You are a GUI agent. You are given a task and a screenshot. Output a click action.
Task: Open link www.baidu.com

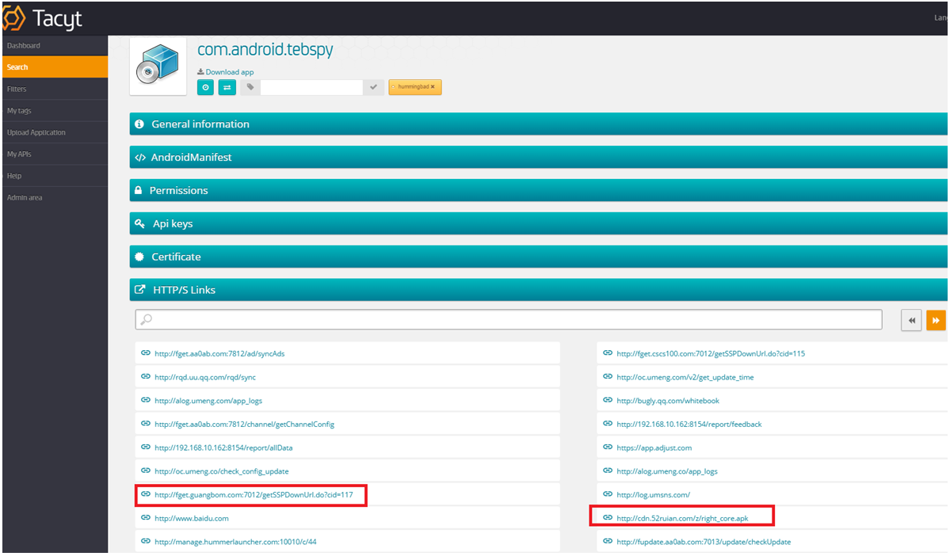(x=192, y=519)
